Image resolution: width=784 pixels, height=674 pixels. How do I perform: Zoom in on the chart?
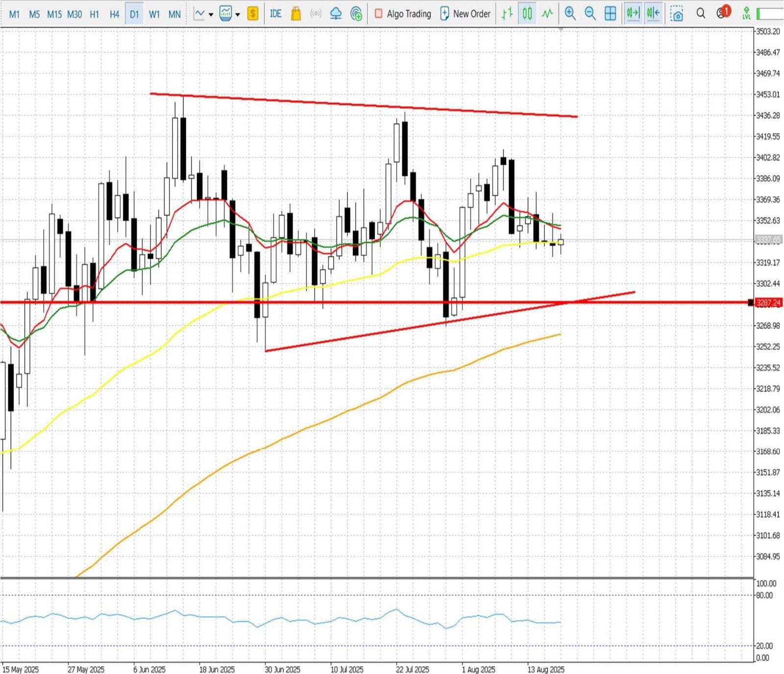(570, 14)
